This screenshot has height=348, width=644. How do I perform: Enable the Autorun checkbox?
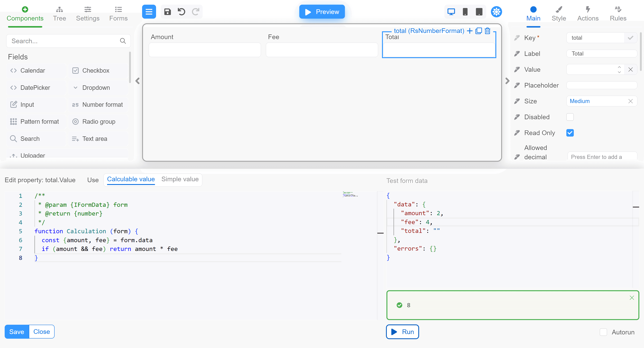click(x=603, y=332)
